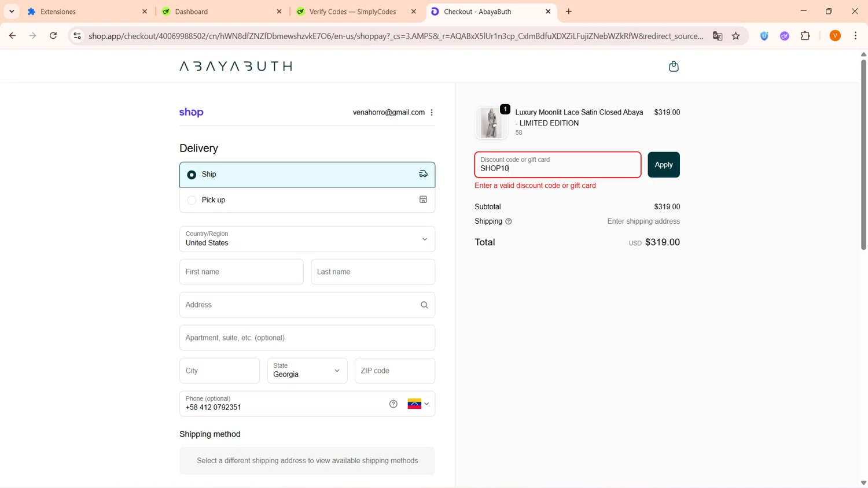Screen dimensions: 868x488
Task: View site information icon in address bar
Action: tap(77, 36)
